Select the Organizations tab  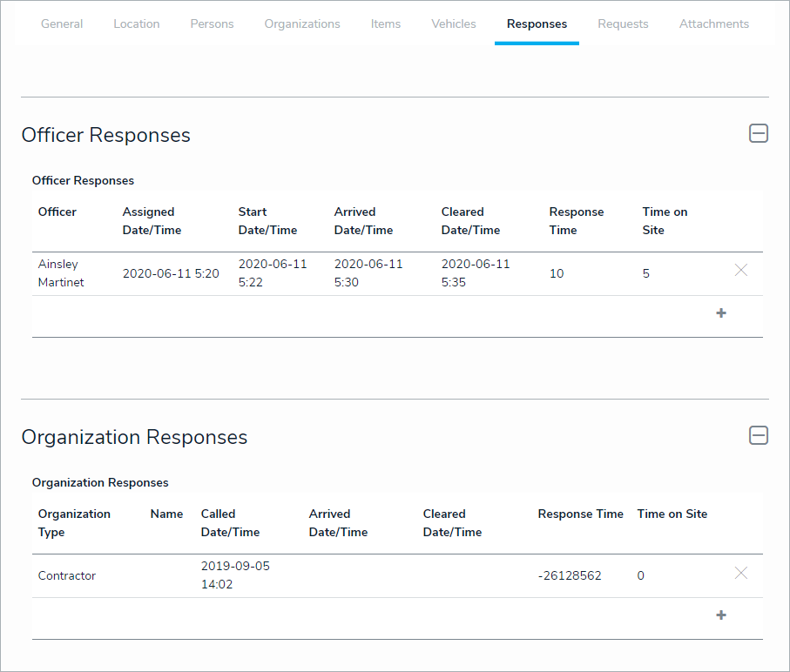[x=302, y=24]
